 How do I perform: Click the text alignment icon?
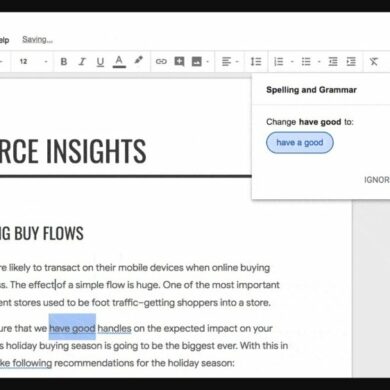click(x=226, y=61)
